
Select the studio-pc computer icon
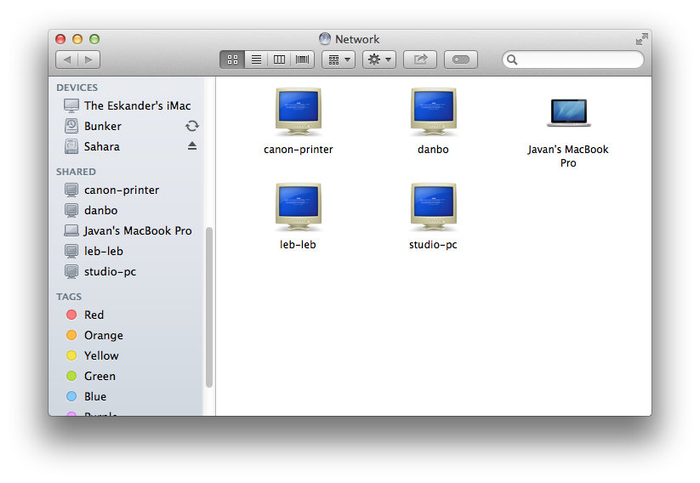click(433, 207)
